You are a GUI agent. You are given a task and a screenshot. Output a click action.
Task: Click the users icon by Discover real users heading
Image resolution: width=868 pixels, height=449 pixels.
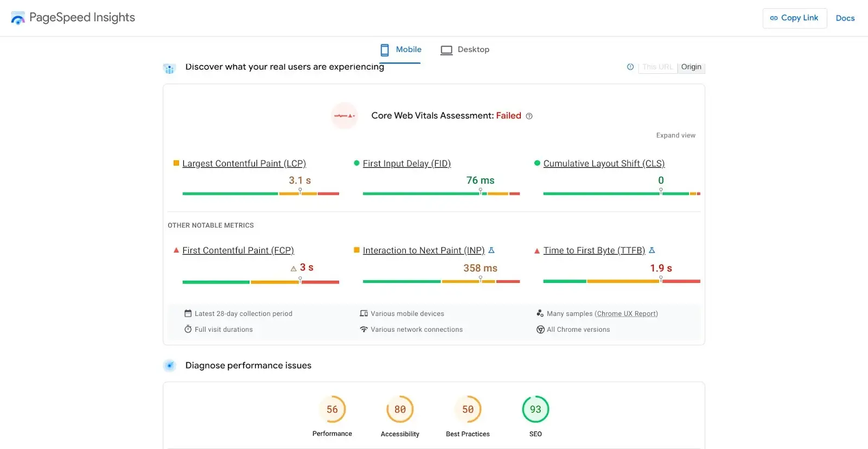[x=169, y=68]
